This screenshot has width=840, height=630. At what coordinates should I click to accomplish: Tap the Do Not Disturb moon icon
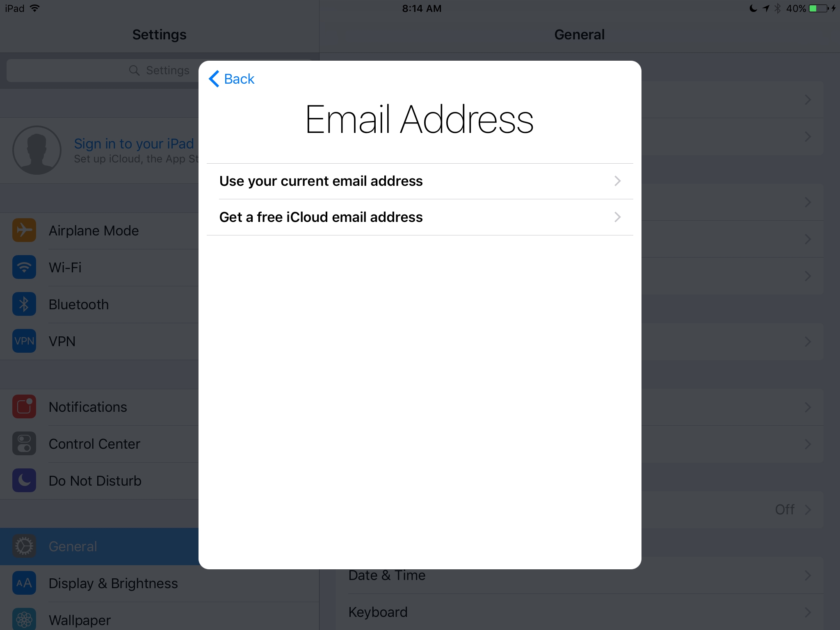[23, 479]
